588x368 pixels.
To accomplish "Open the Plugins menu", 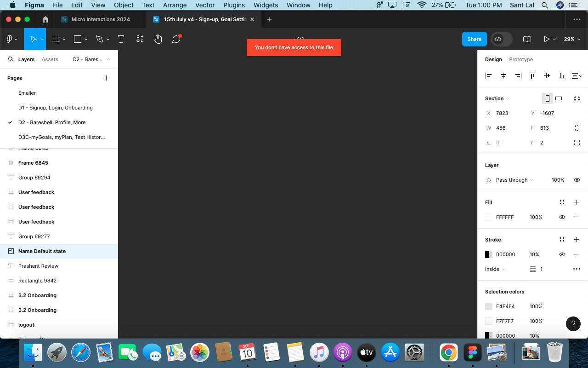I will pos(234,5).
